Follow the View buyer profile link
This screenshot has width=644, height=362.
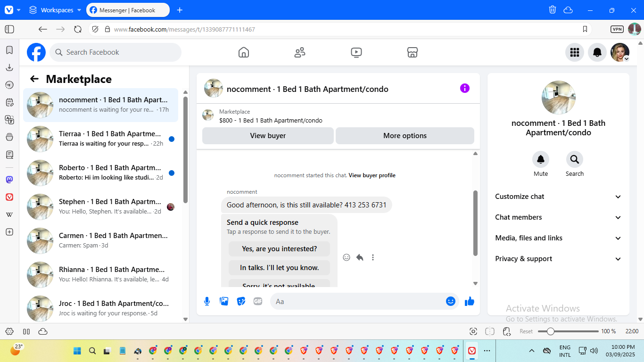[372, 175]
